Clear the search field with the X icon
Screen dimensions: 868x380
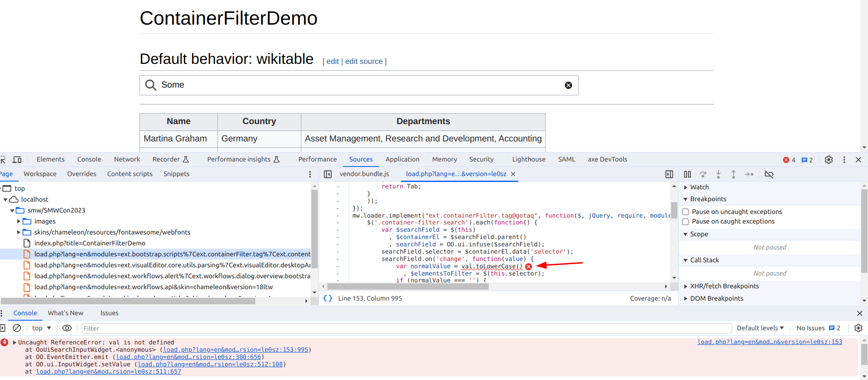[x=568, y=85]
